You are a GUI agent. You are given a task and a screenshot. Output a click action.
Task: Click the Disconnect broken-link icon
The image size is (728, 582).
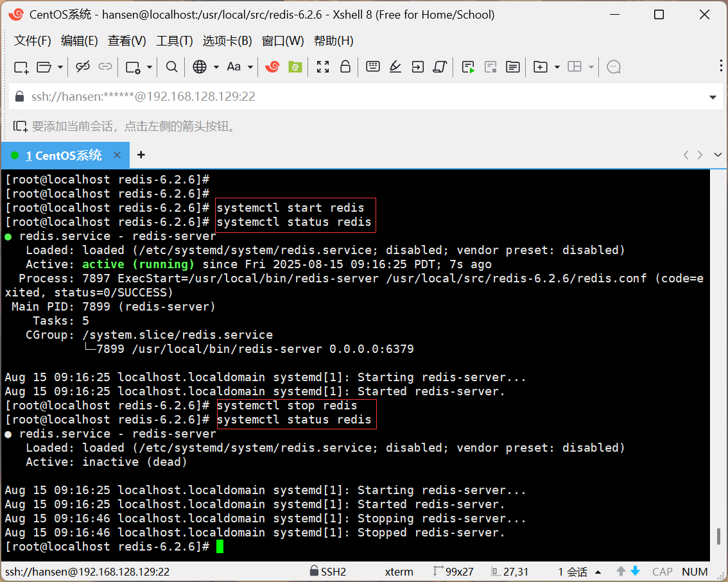click(83, 67)
